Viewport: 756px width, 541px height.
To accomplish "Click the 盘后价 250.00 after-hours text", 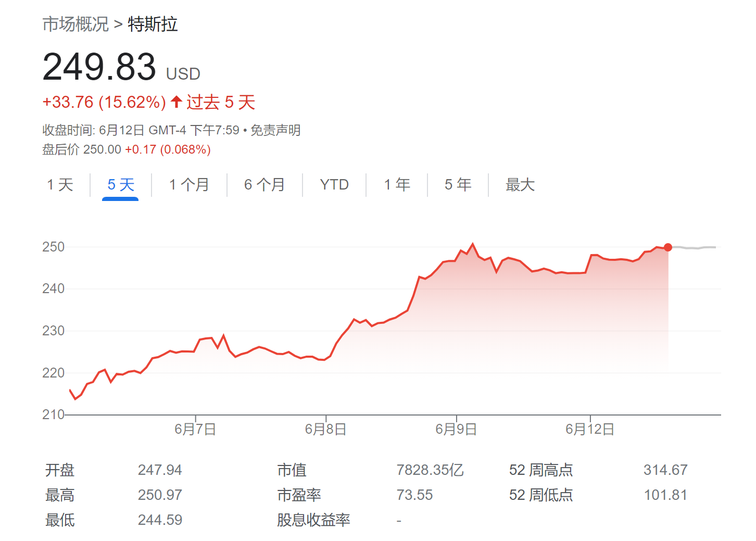I will pyautogui.click(x=82, y=149).
